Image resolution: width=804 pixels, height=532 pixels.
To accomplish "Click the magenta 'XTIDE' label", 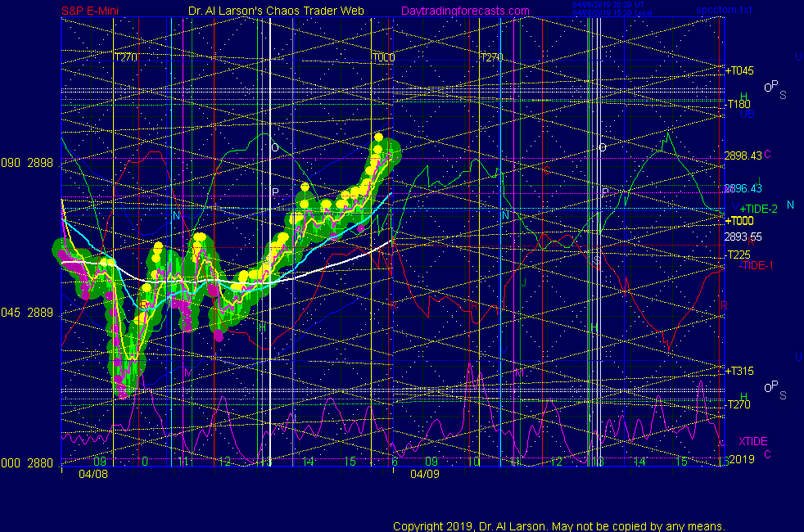I will pyautogui.click(x=753, y=441).
